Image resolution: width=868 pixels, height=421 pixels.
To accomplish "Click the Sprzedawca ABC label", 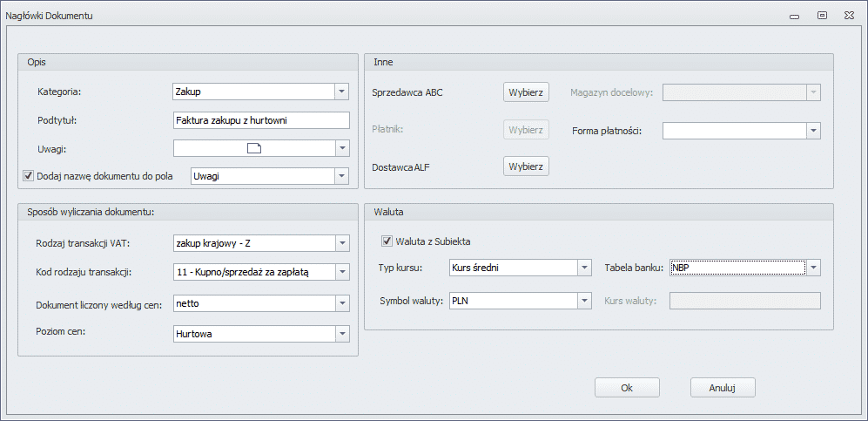I will coord(408,92).
